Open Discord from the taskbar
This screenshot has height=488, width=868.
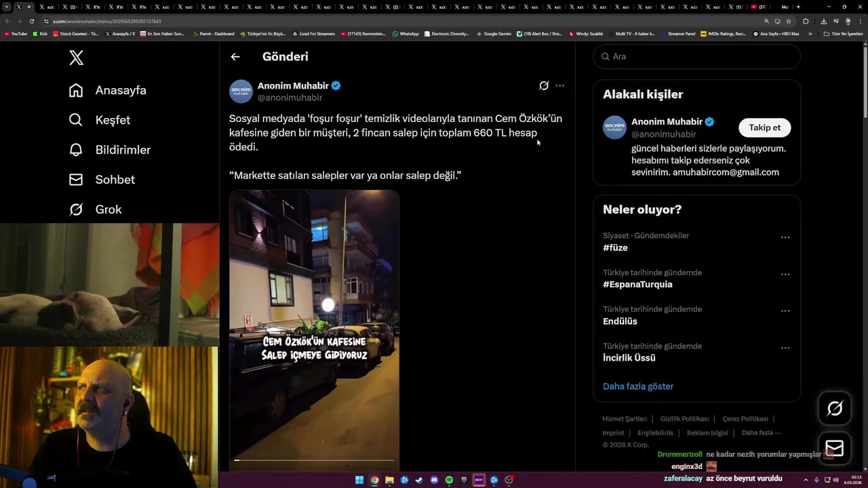[x=434, y=480]
